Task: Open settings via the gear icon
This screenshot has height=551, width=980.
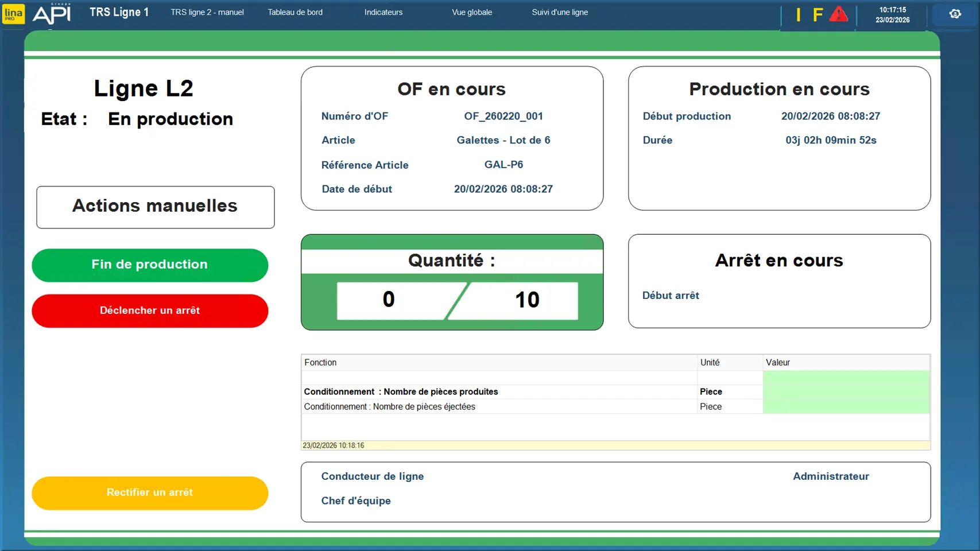Action: [x=955, y=14]
